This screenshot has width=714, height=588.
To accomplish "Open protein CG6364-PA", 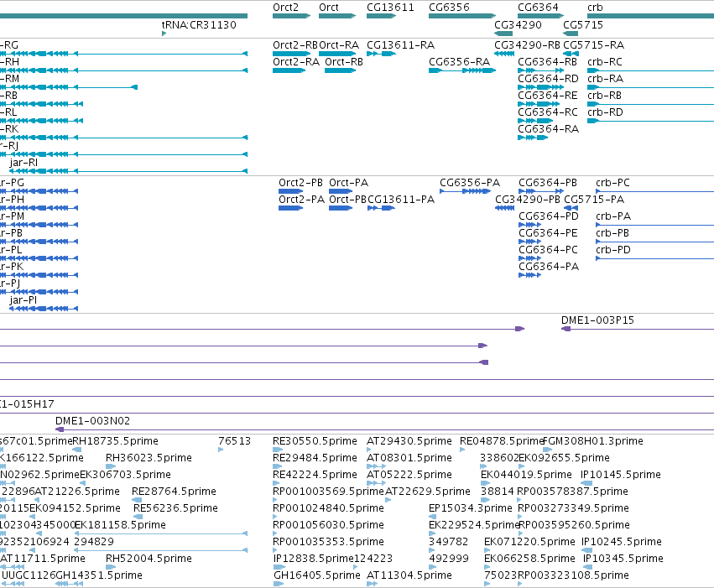I will 530,275.
